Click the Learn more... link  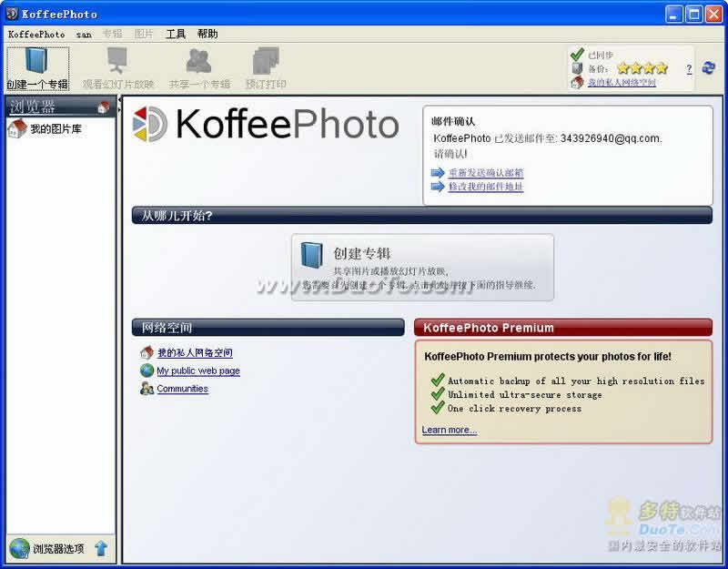click(450, 430)
